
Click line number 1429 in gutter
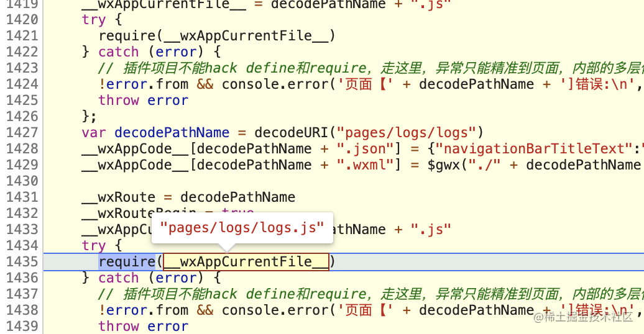(22, 165)
